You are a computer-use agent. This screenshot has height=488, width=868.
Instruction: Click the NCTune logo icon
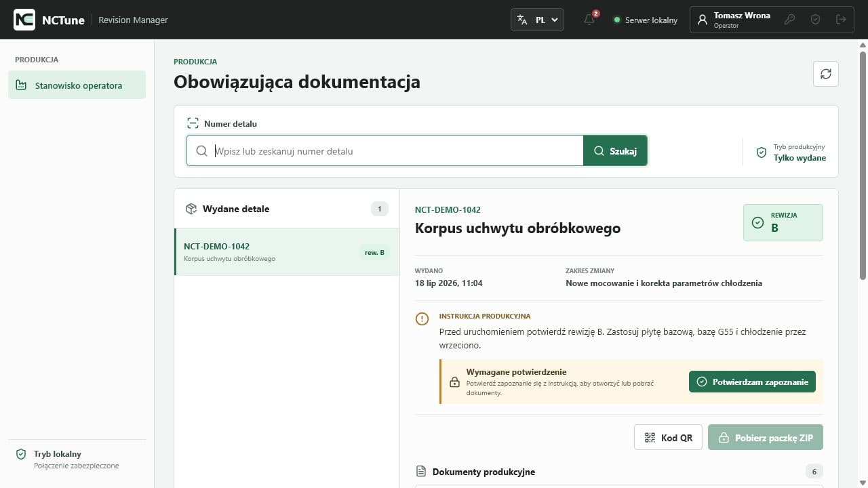[x=24, y=20]
